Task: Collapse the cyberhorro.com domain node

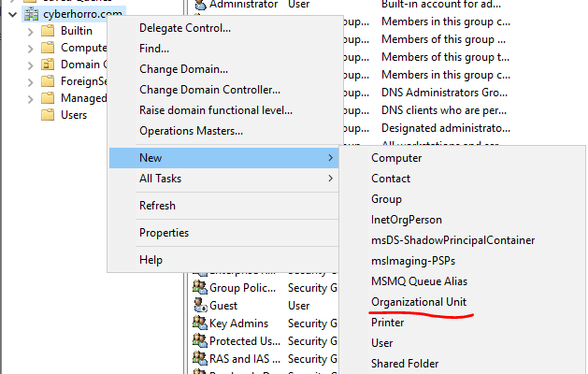Action: point(12,14)
